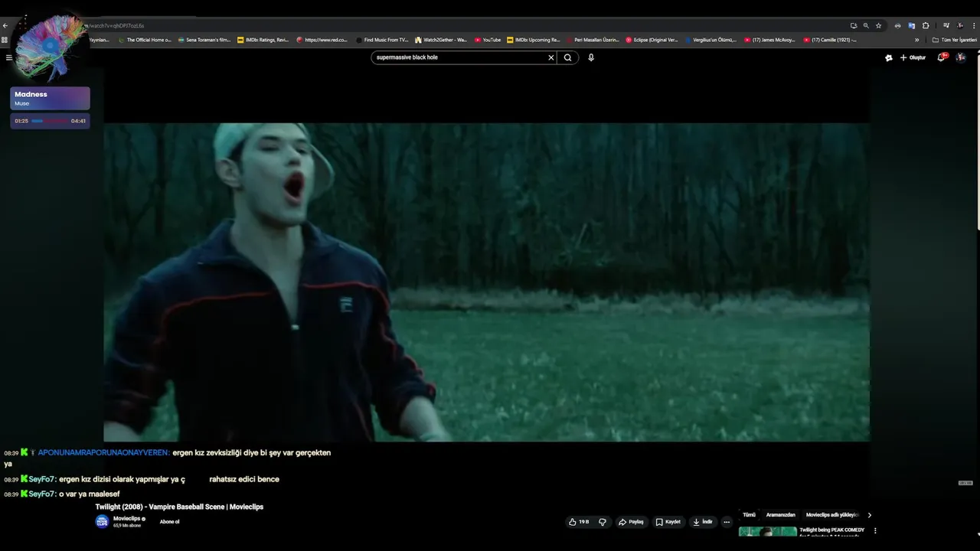
Task: Click the page scrollbar on the right edge
Action: (978, 142)
